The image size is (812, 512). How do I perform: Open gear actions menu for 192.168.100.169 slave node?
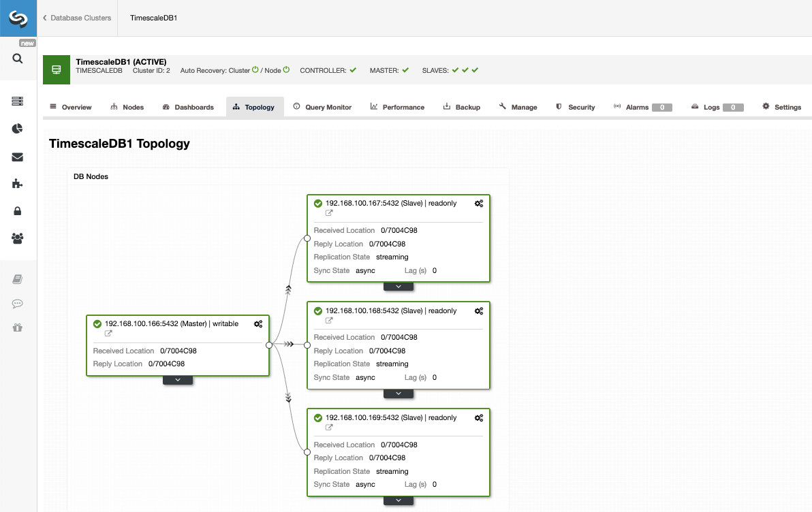pos(479,418)
